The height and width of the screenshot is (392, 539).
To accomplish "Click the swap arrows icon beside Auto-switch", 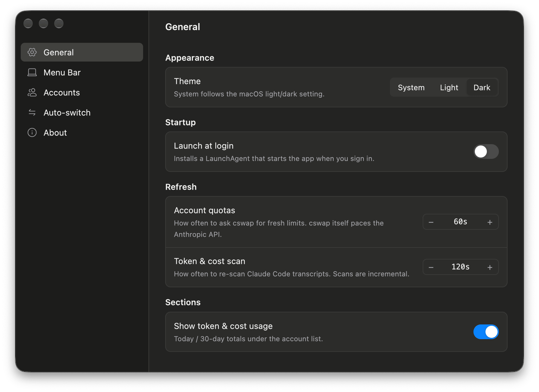I will tap(32, 112).
